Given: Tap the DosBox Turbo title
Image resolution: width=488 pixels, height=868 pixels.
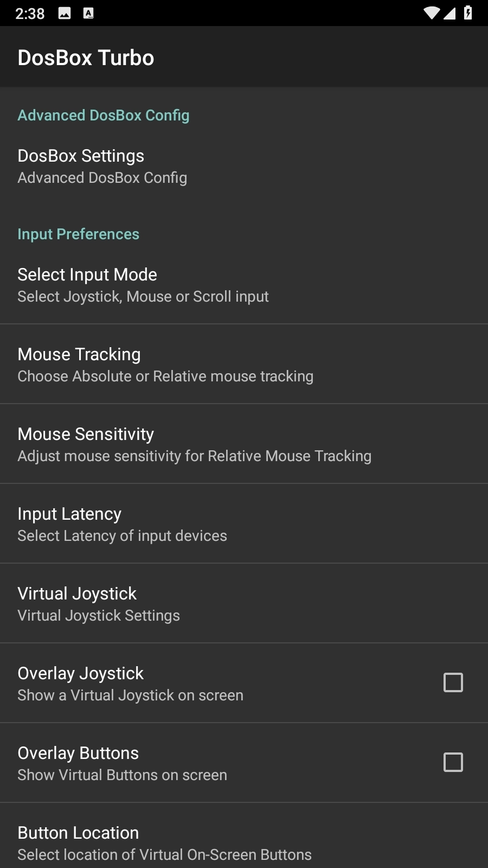Looking at the screenshot, I should pyautogui.click(x=86, y=58).
